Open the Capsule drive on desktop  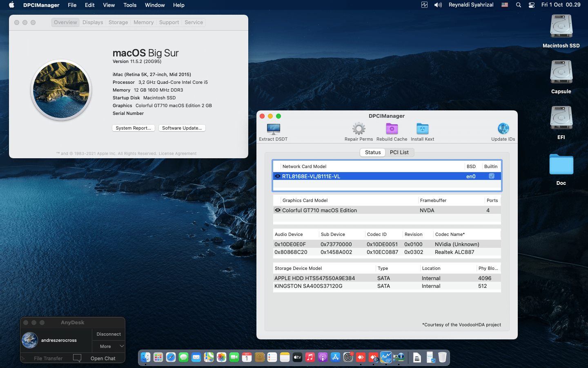pos(561,72)
